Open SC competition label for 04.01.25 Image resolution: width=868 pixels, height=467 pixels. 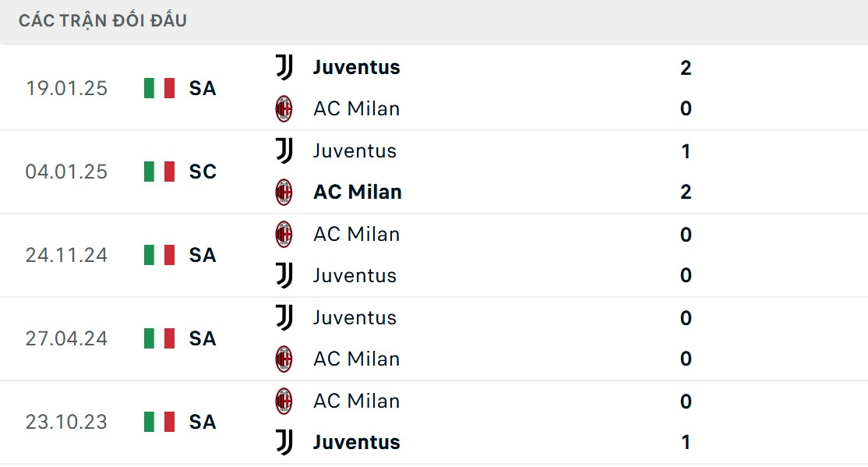[x=203, y=172]
